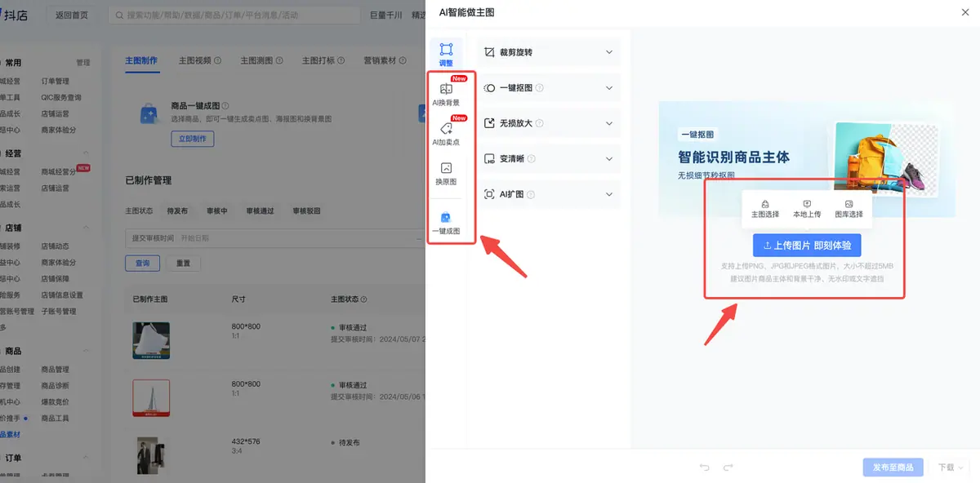Click the 立即制作 button
This screenshot has height=483, width=980.
(193, 139)
